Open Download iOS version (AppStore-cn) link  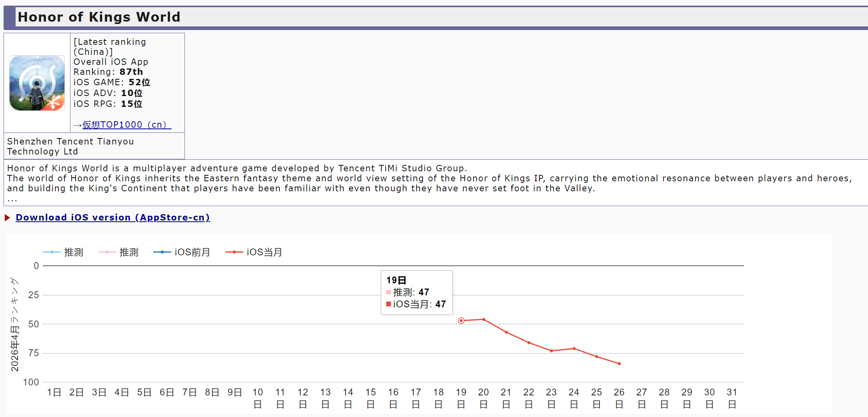click(113, 217)
